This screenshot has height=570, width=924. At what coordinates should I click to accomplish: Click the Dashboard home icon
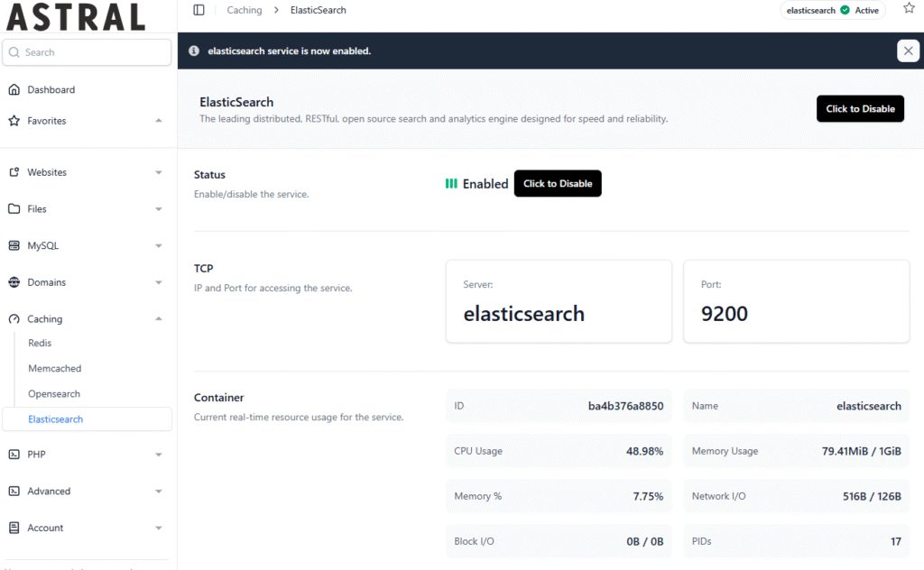click(x=14, y=89)
